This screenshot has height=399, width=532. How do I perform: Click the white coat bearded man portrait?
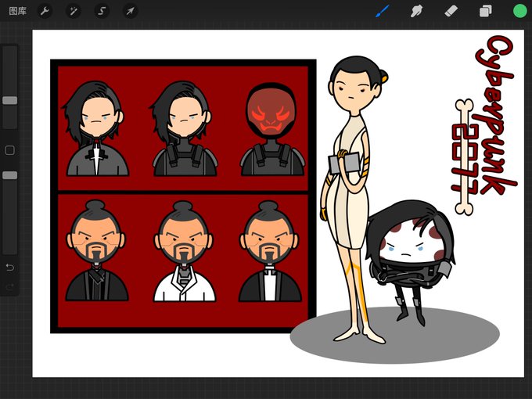[184, 251]
